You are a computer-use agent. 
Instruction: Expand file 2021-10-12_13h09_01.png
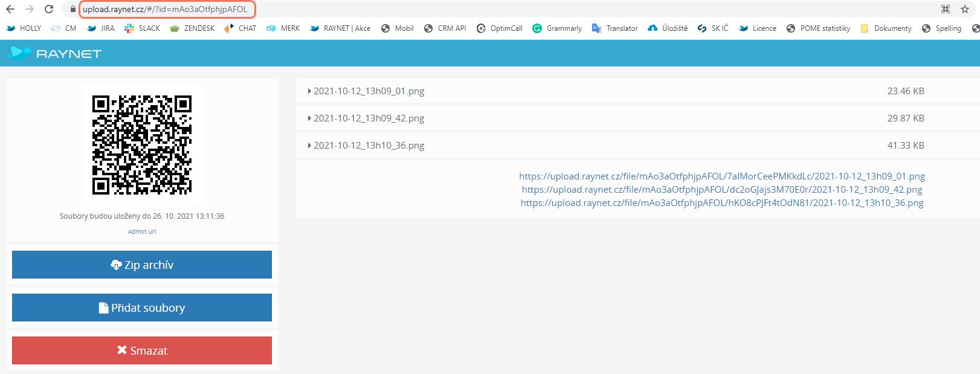[366, 91]
